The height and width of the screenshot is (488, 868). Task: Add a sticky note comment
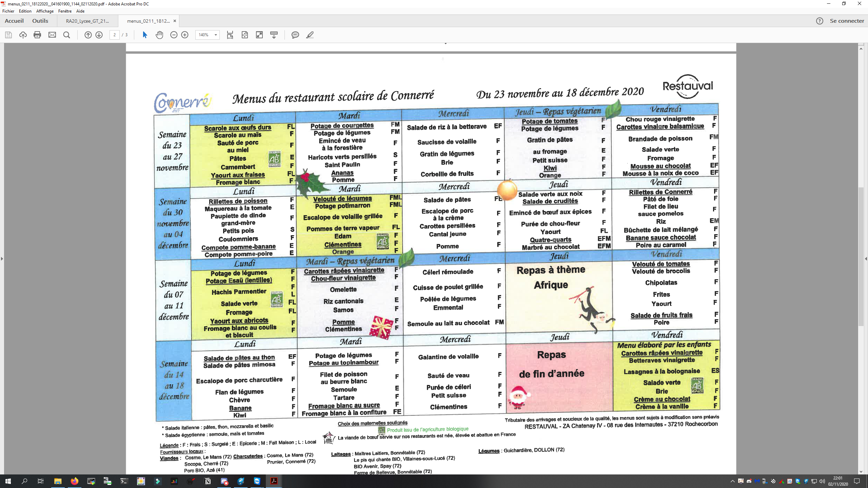295,35
